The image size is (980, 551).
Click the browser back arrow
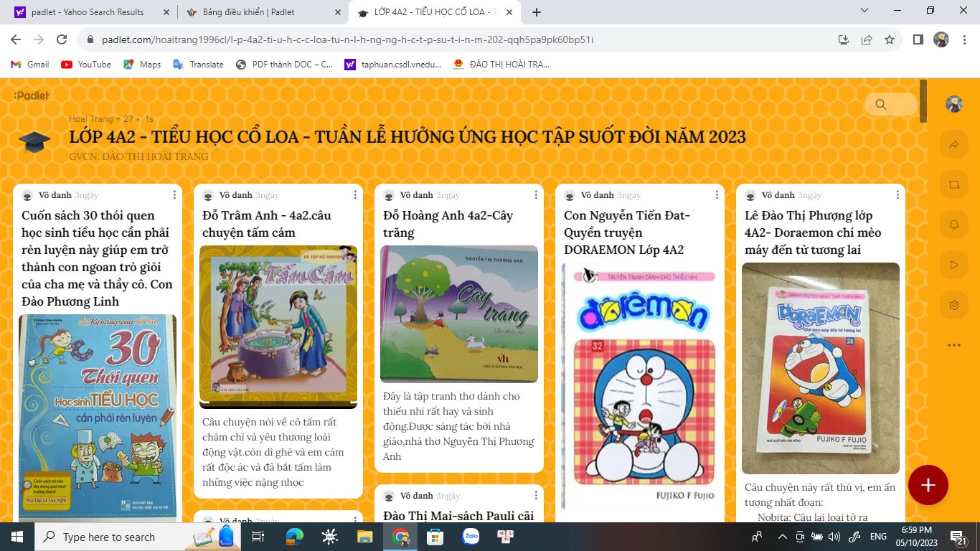(16, 39)
